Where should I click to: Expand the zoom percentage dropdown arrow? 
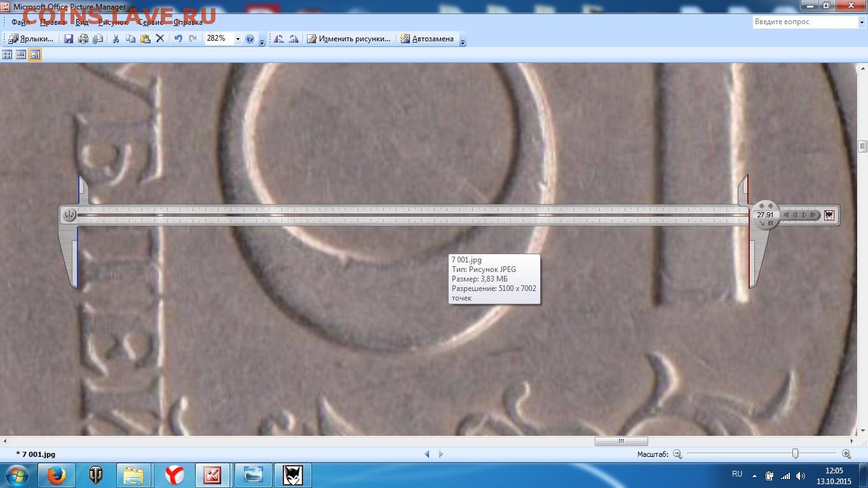[x=238, y=39]
